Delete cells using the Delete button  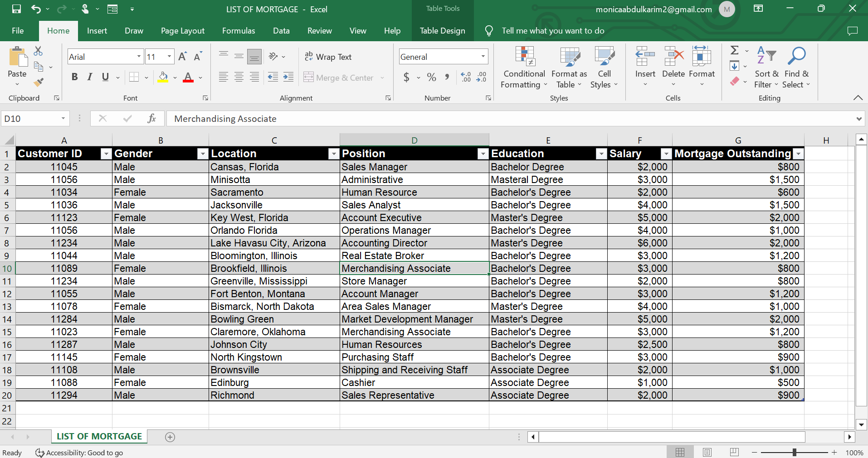pyautogui.click(x=673, y=66)
